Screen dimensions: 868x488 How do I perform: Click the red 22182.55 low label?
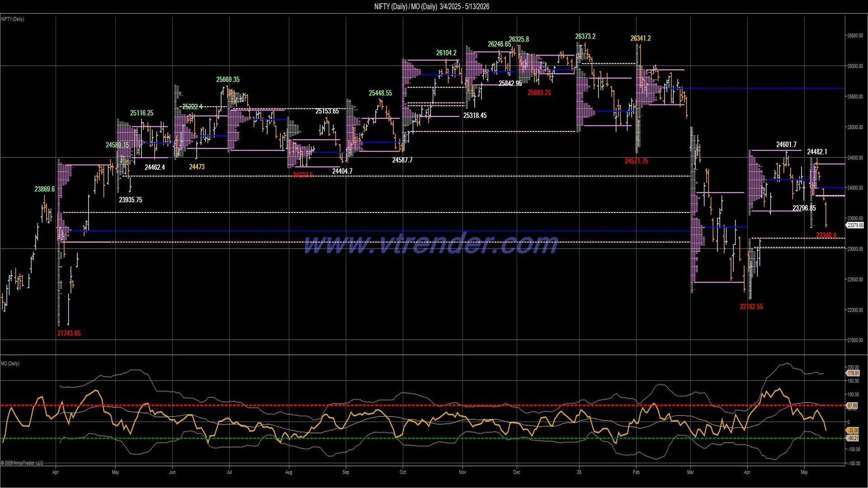[x=751, y=306]
